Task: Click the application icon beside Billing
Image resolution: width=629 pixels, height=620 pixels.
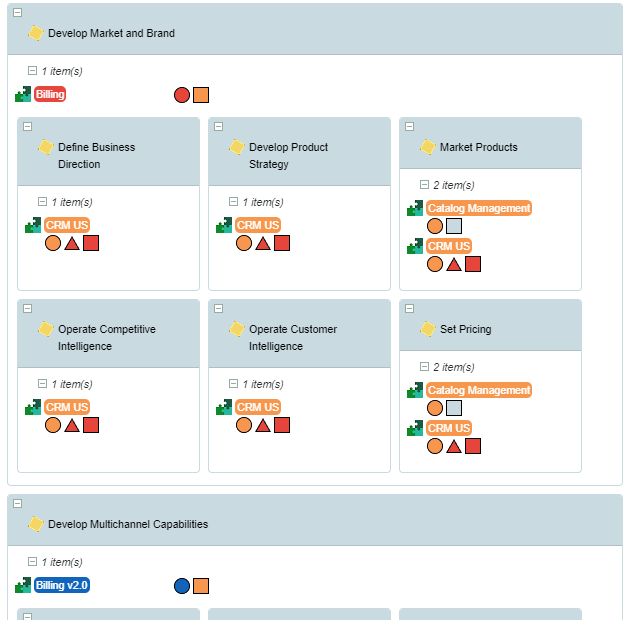Action: [x=23, y=94]
